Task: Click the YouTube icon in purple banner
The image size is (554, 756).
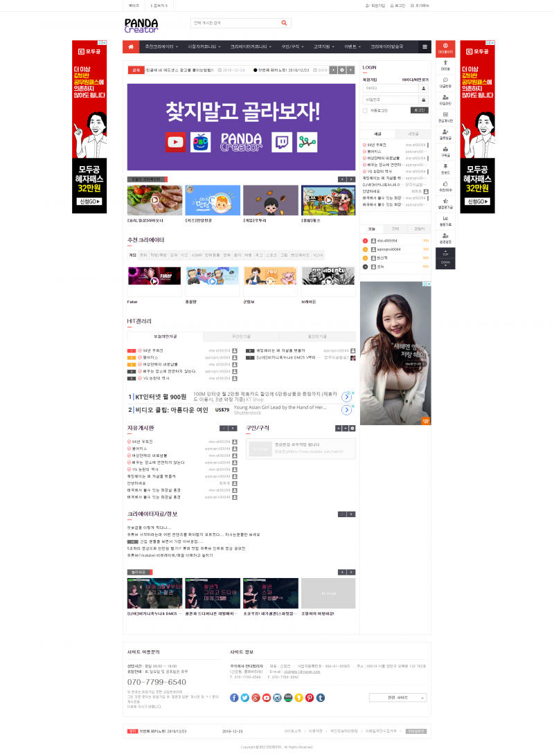Action: (x=175, y=142)
